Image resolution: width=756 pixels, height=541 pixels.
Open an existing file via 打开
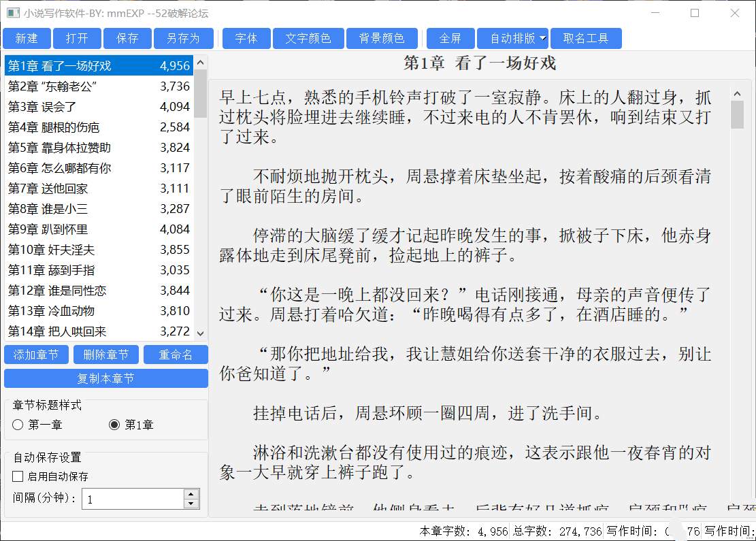point(75,39)
